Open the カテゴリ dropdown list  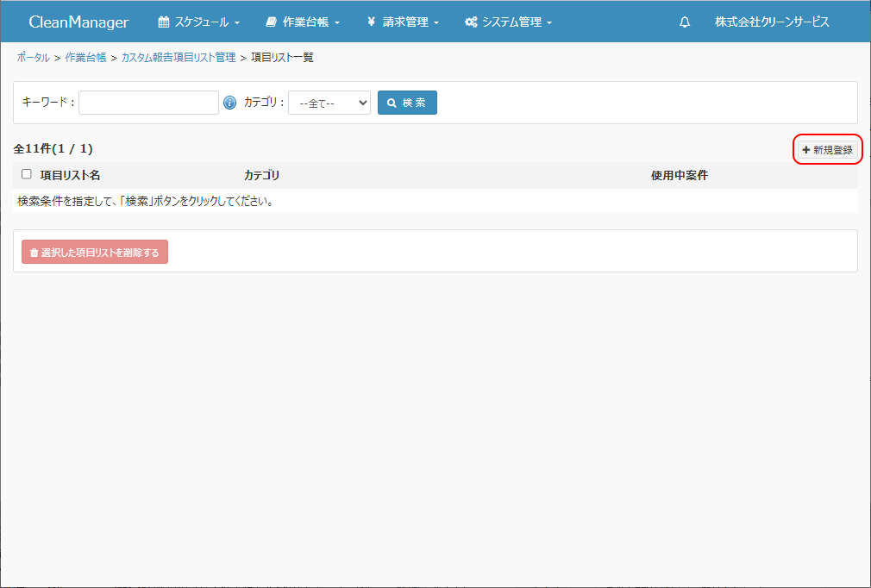coord(329,103)
